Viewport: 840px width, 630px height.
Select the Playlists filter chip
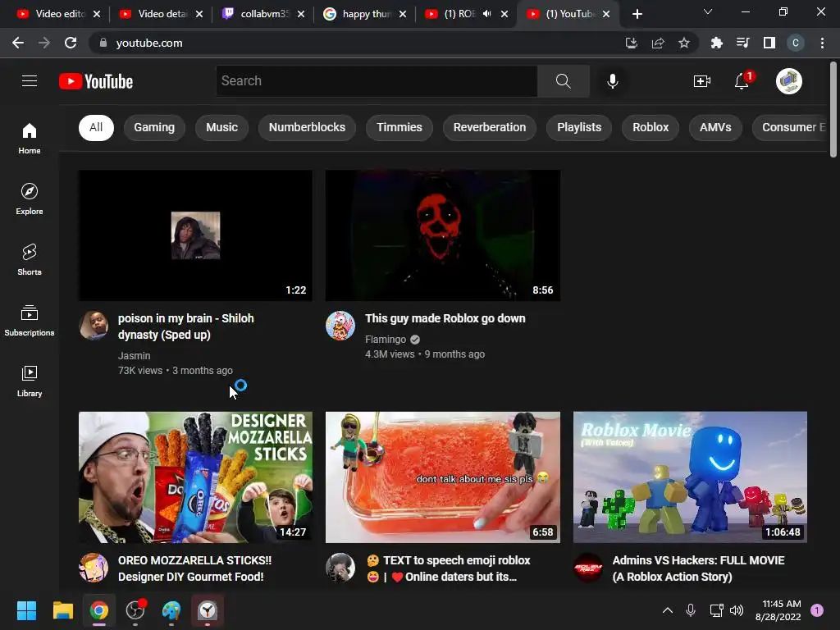[579, 127]
